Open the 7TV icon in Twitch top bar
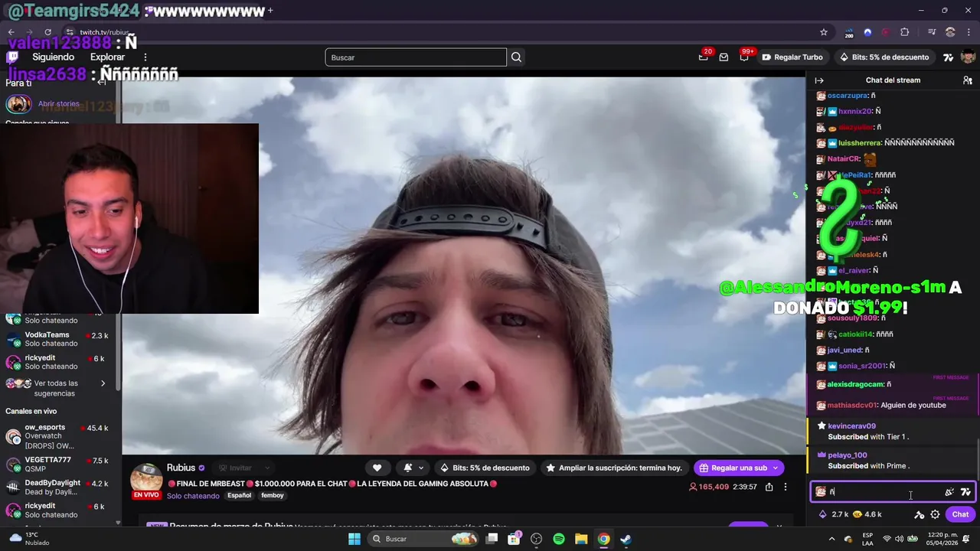 [948, 57]
